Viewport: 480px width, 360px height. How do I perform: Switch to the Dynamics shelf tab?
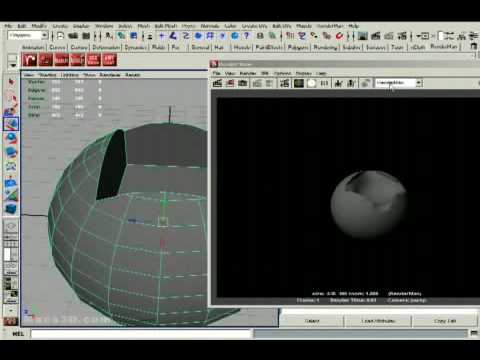tap(135, 47)
